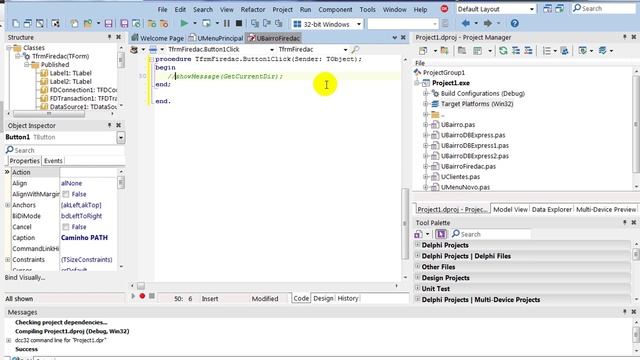Create a new item with the blank-page toolbar icon
Viewport: 640px width, 360px height.
point(16,24)
